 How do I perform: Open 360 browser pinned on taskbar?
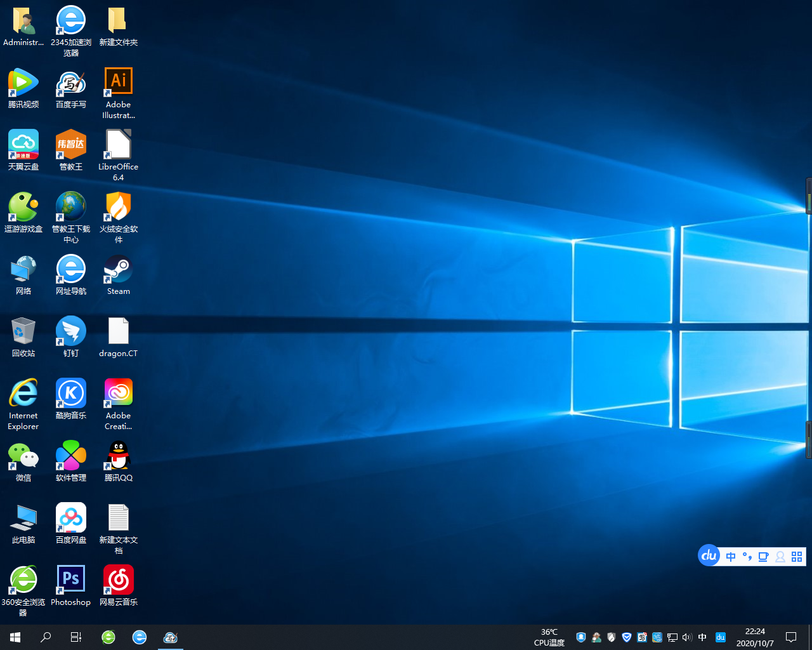pos(108,637)
